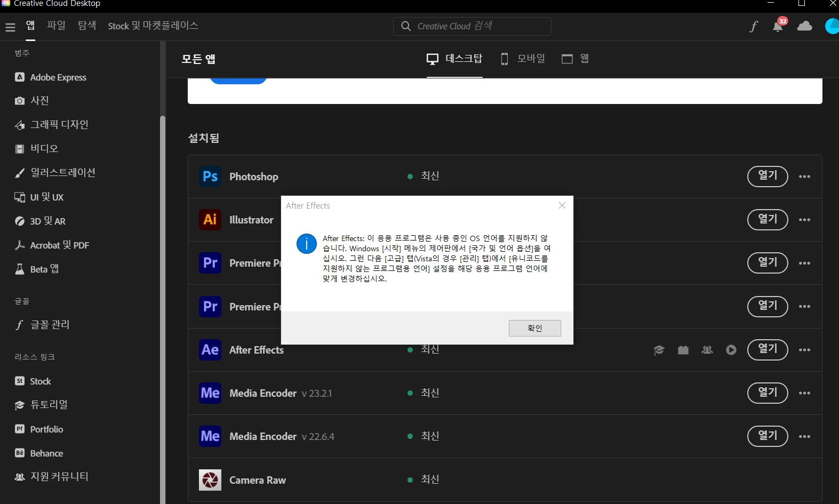The height and width of the screenshot is (504, 839).
Task: Click 열기 for first Premiere Pro row
Action: click(x=768, y=263)
